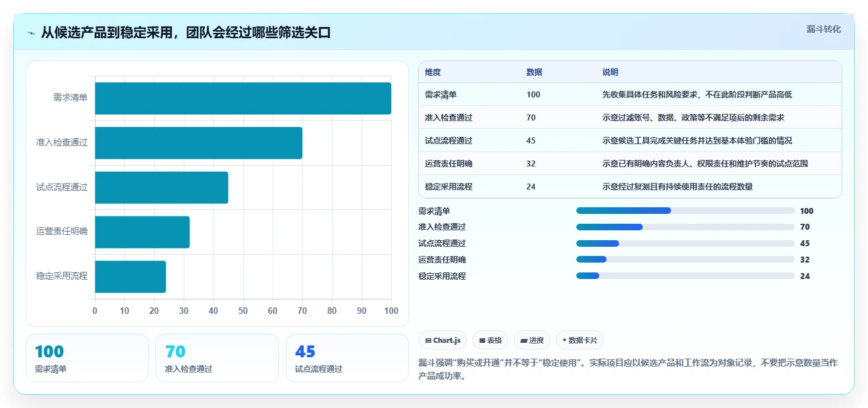Click description starting 示意已有明确内容负责人
The image size is (868, 408).
[x=705, y=164]
